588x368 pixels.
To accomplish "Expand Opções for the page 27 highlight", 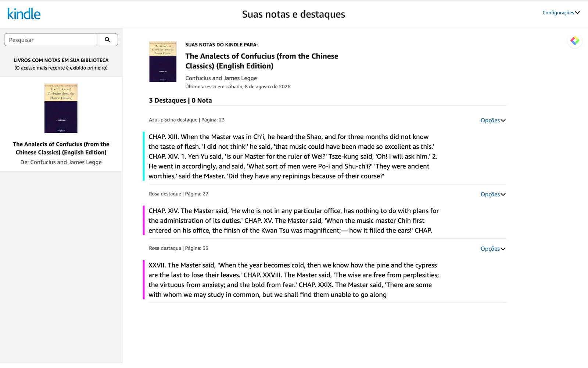I will click(493, 194).
